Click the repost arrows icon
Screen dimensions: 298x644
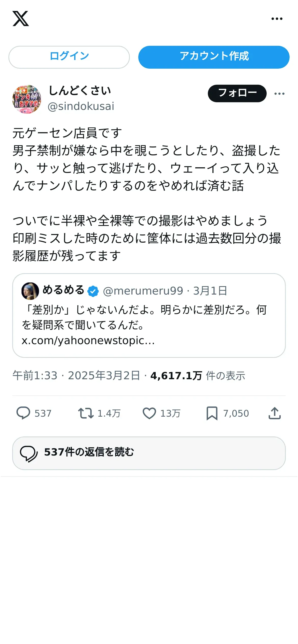[86, 413]
